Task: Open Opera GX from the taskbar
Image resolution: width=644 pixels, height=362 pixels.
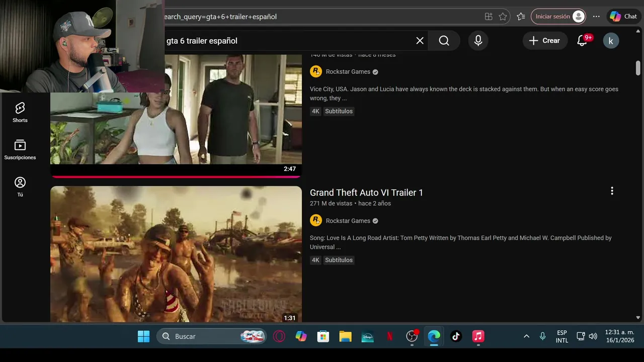Action: [279, 336]
